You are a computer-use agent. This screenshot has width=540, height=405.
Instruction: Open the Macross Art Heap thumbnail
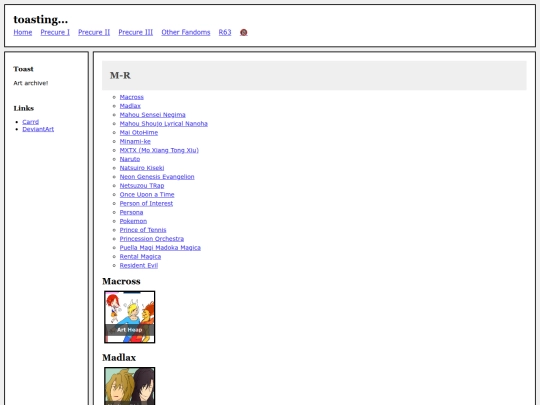pos(129,317)
